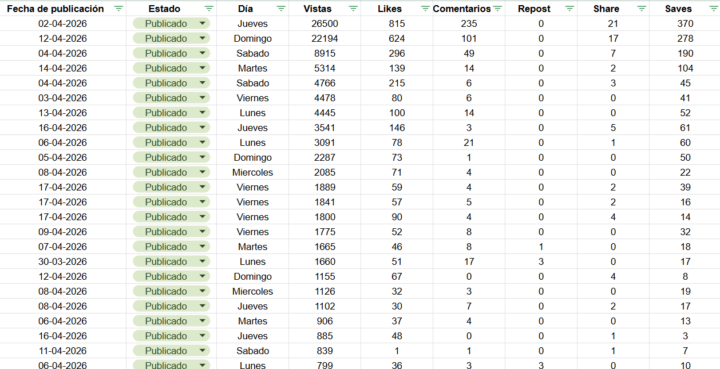Open Publicado dropdown in the 4478 views row
This screenshot has width=720, height=369.
(x=202, y=98)
